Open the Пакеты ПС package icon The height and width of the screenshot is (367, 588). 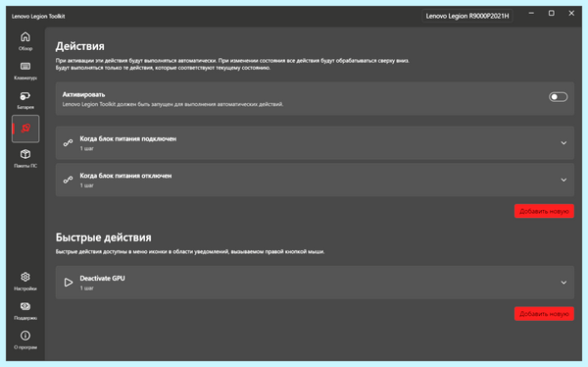[x=25, y=154]
